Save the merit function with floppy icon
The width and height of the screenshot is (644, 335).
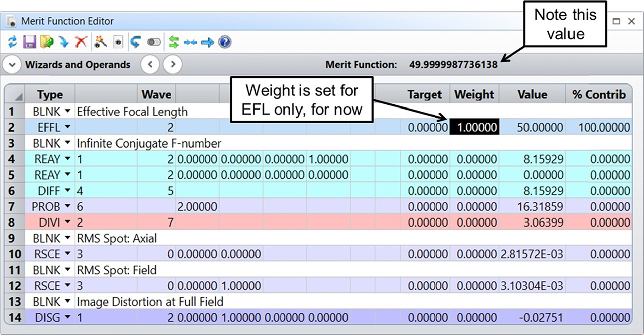coord(29,43)
